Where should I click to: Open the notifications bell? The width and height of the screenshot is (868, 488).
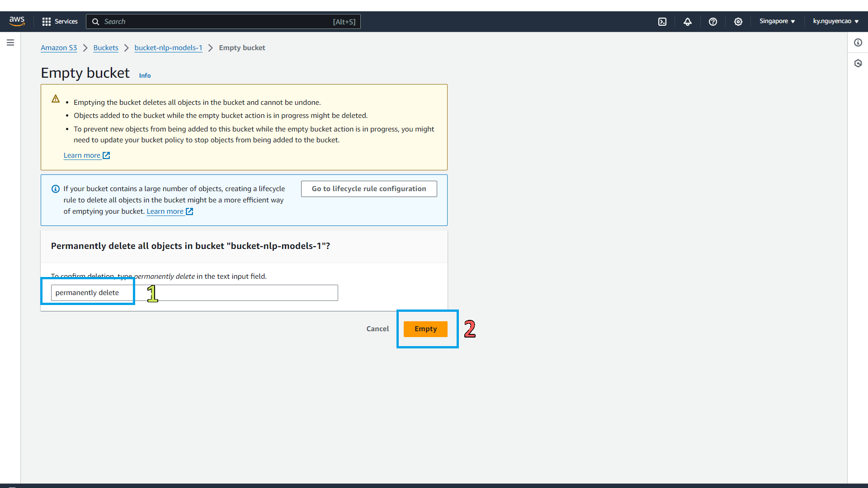[688, 22]
